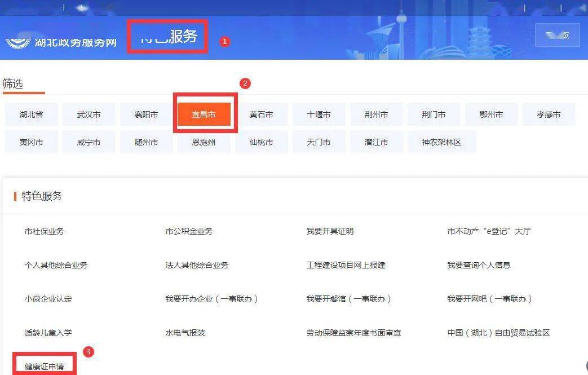
Task: Open 适龄儿童入学 service link
Action: pyautogui.click(x=48, y=333)
